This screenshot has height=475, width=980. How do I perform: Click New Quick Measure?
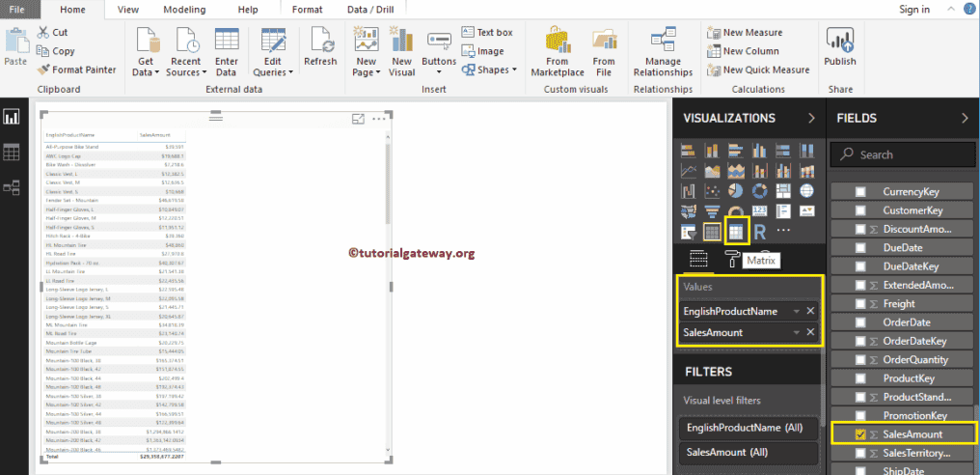click(x=758, y=70)
